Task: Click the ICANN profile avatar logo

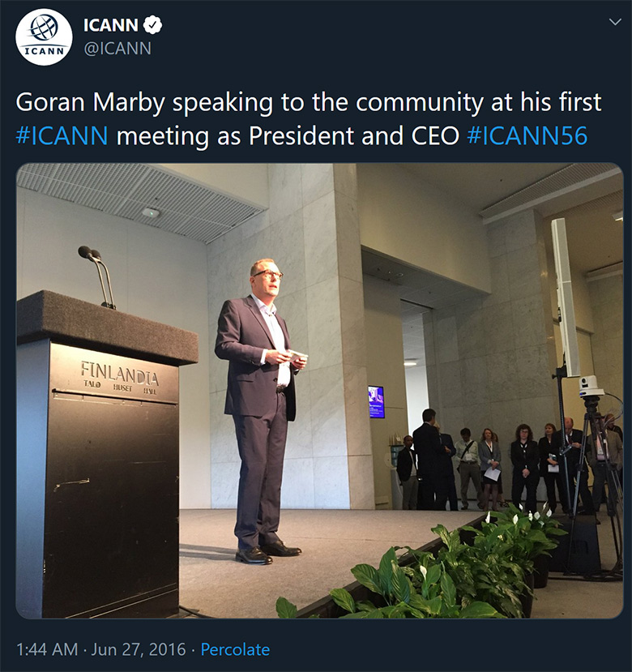Action: pyautogui.click(x=44, y=36)
